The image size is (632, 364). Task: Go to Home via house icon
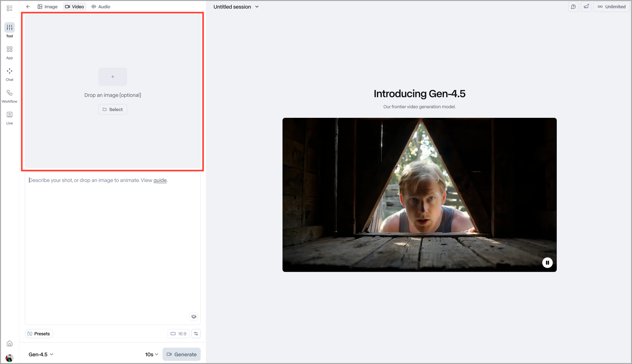coord(9,343)
